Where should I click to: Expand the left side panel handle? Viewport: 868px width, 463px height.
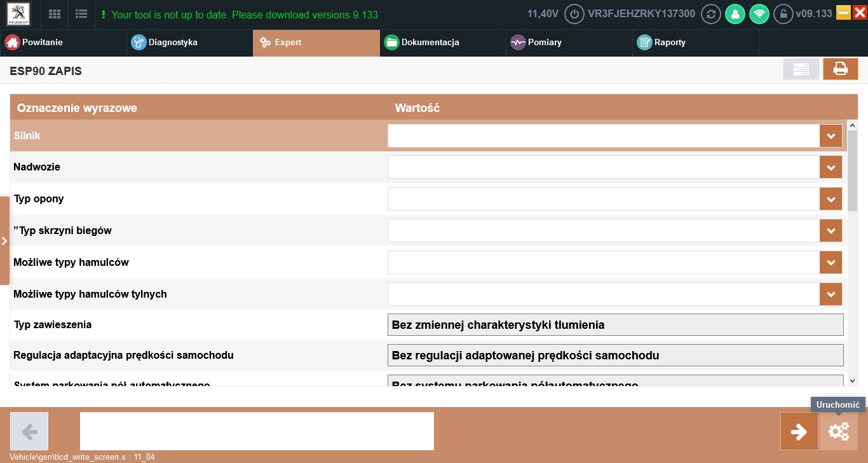pos(4,241)
